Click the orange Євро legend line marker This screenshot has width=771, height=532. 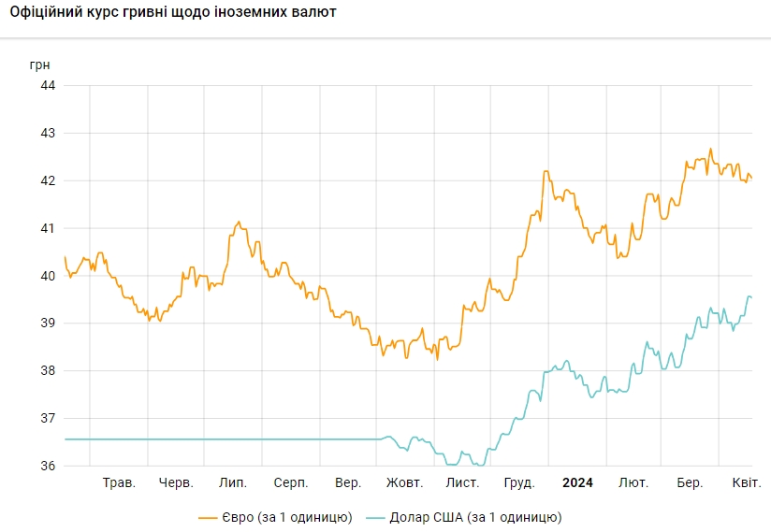click(208, 516)
